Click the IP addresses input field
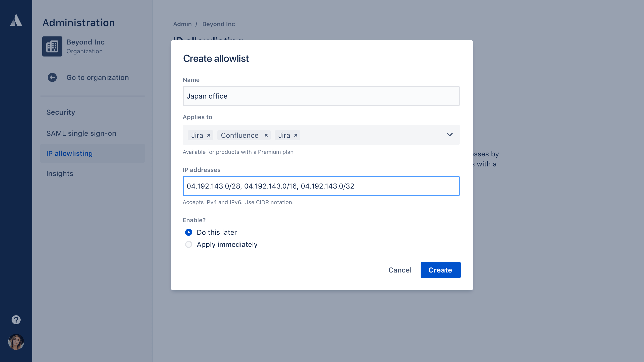The height and width of the screenshot is (362, 644). tap(321, 186)
